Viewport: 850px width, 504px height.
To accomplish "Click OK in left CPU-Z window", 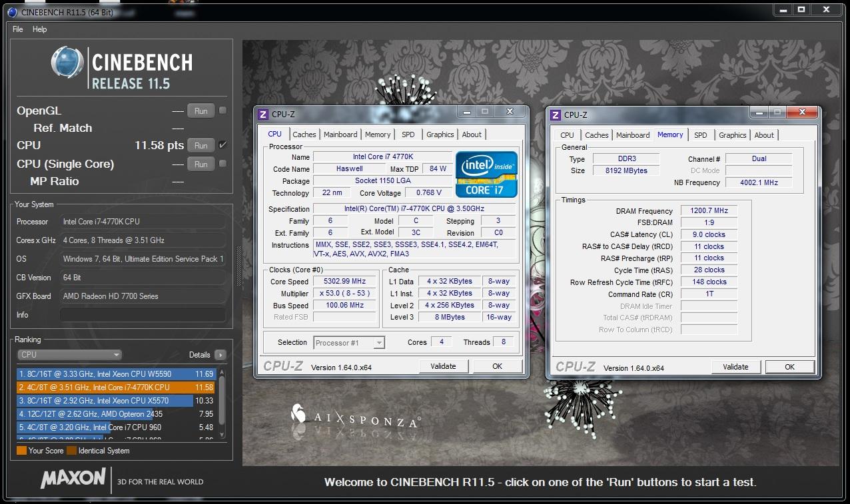I will click(x=497, y=366).
